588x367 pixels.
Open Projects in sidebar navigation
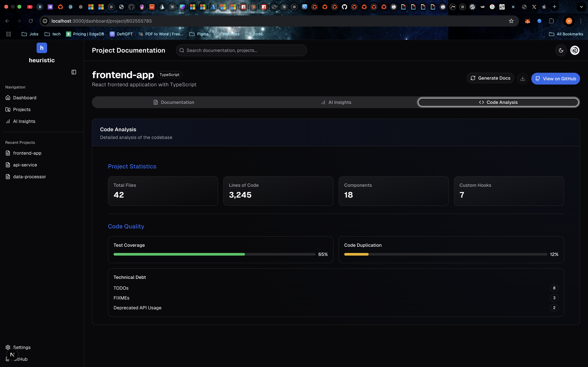[22, 109]
